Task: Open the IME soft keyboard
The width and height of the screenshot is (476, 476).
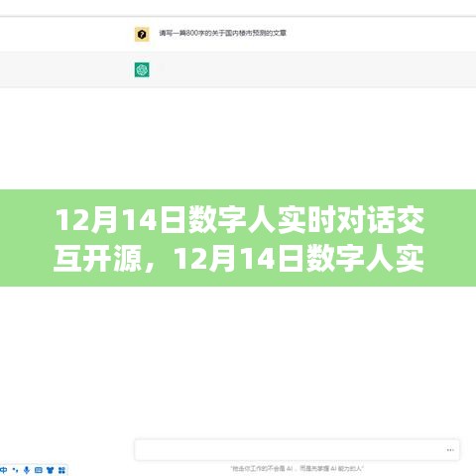Action: point(39,470)
